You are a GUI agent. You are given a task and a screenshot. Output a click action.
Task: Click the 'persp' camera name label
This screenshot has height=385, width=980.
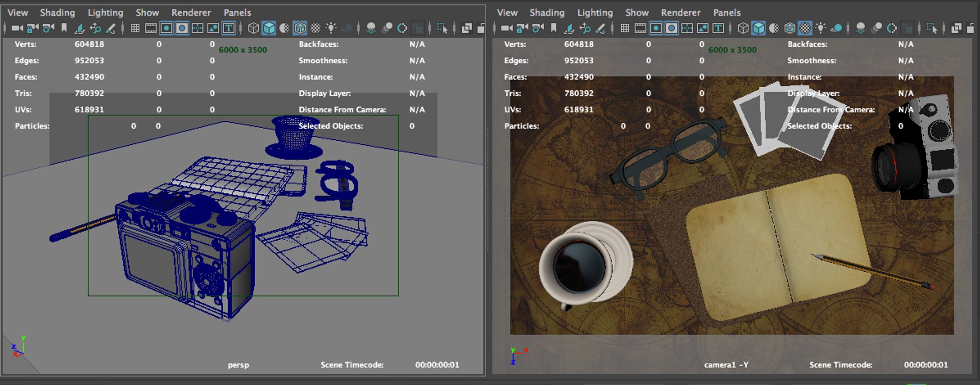point(238,365)
